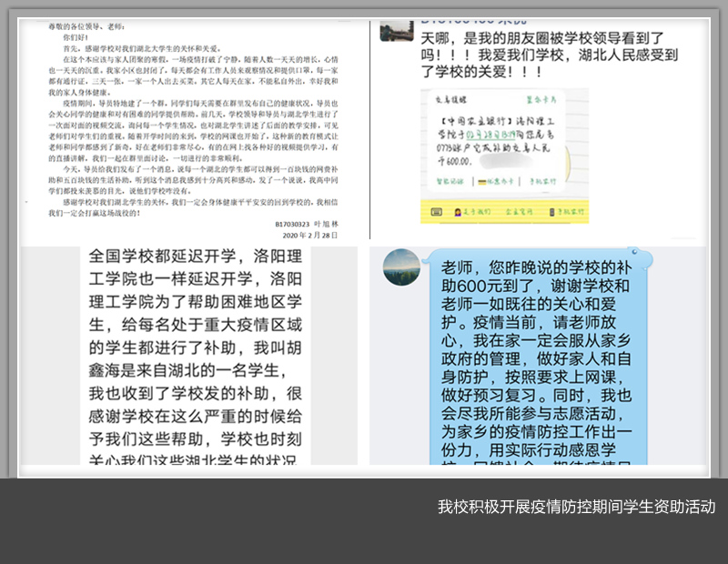Click the round avatar beside the blue bubble

tap(400, 266)
